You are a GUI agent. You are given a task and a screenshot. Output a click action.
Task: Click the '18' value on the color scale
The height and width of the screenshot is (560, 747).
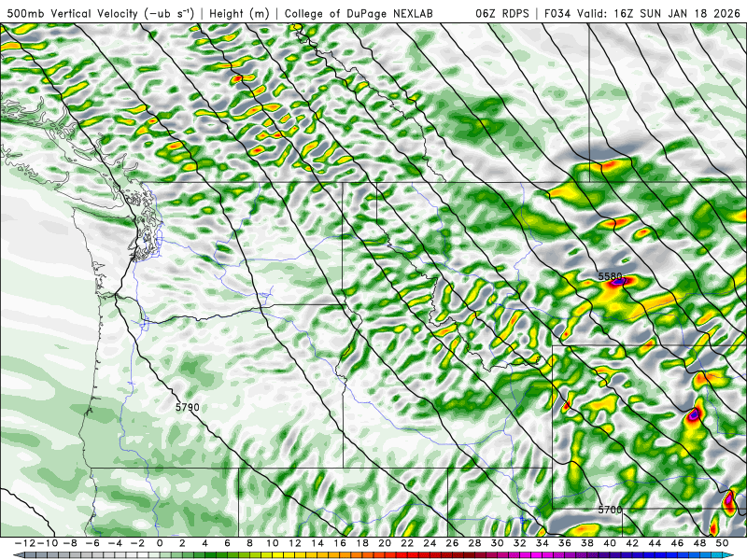point(362,543)
